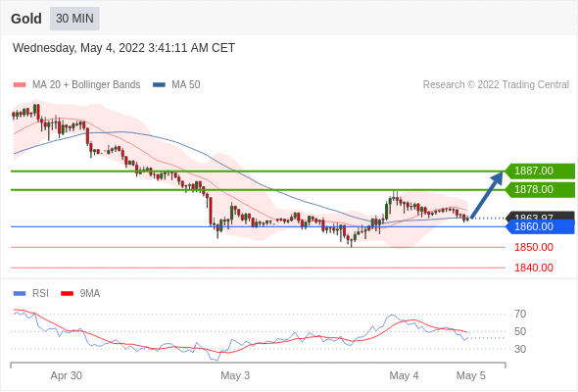Click the blue upward forecast arrow
The width and height of the screenshot is (578, 392).
pyautogui.click(x=487, y=195)
